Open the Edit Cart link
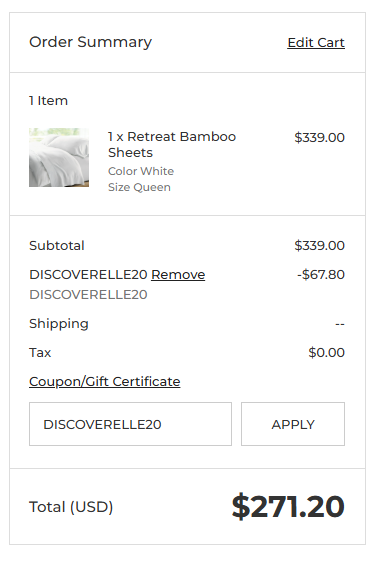Screen dimensions: 378x563 tap(316, 42)
